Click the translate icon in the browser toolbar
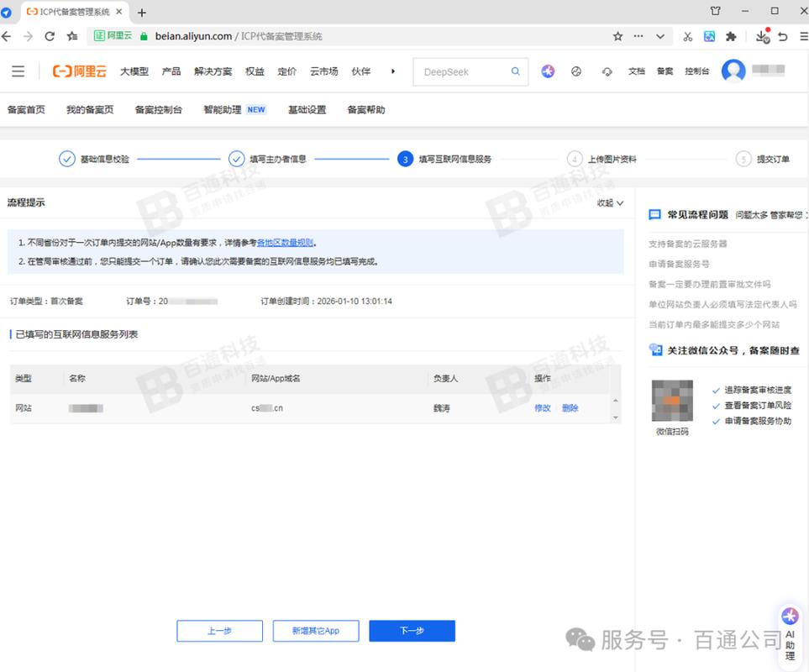Image resolution: width=809 pixels, height=672 pixels. (x=709, y=36)
